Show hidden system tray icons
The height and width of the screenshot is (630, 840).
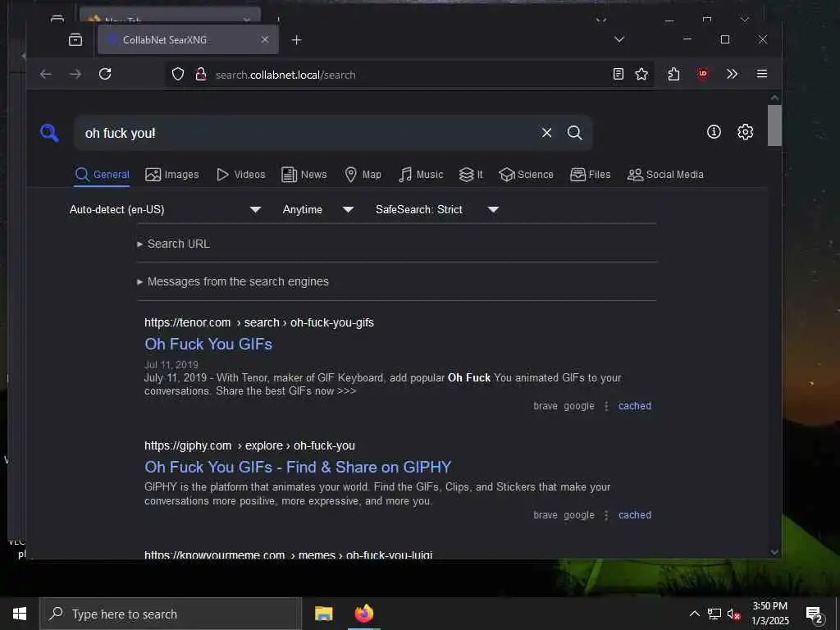694,614
